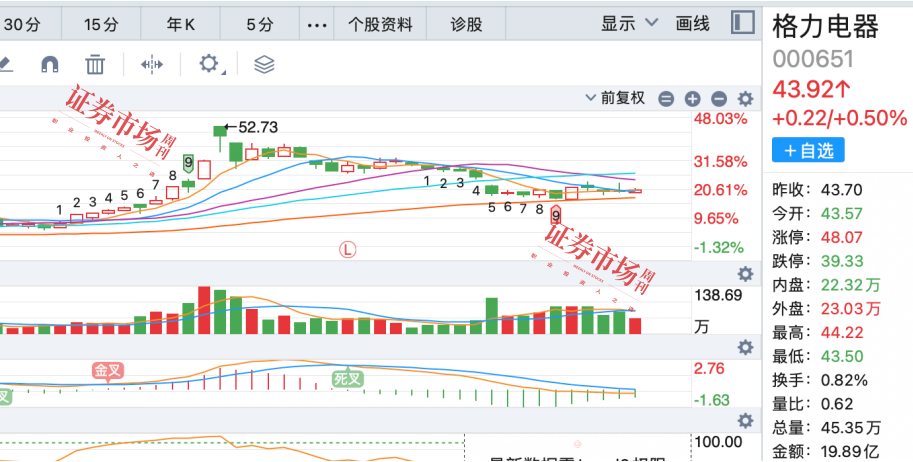Click the 画线 drawing button
Screen dimensions: 913x462
[x=692, y=23]
